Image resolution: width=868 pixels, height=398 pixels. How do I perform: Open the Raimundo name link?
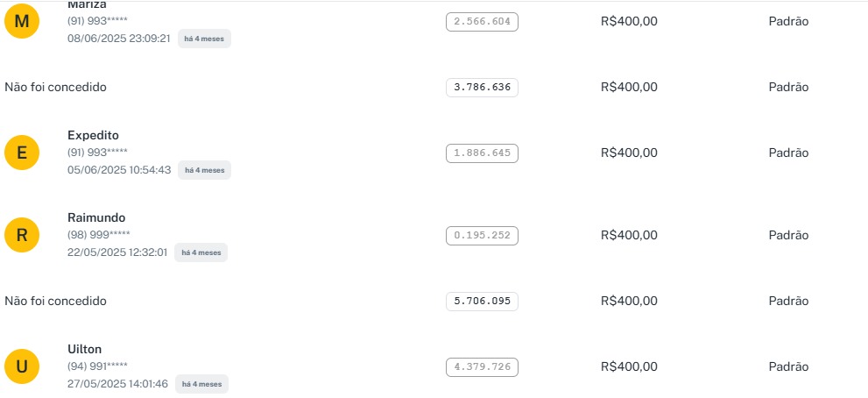[96, 217]
